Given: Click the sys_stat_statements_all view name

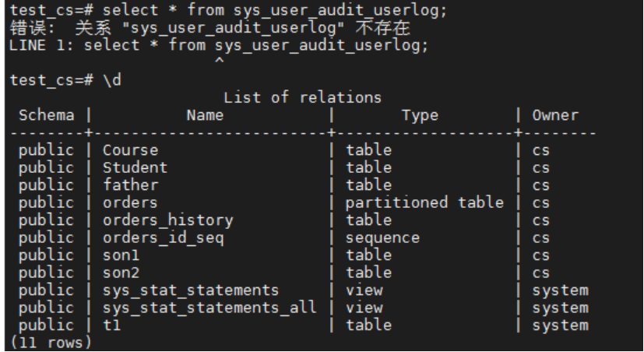Looking at the screenshot, I should click(209, 308).
